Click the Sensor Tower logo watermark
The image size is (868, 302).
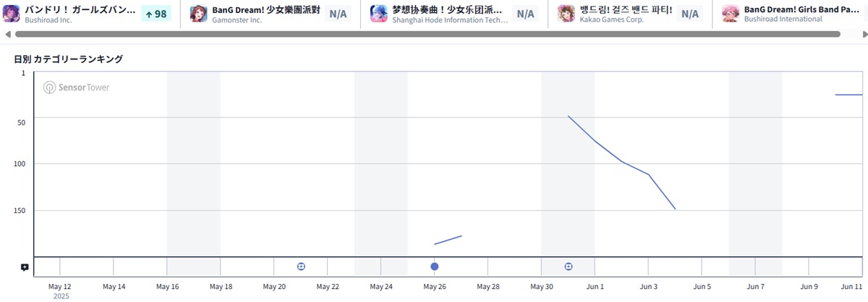77,88
